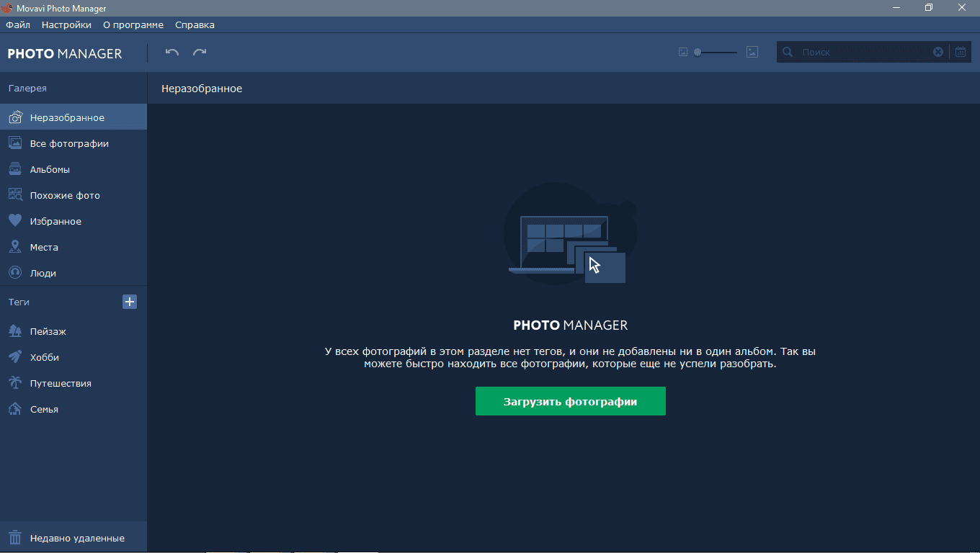Image resolution: width=980 pixels, height=553 pixels.
Task: Focus the Поиск search field
Action: (865, 52)
